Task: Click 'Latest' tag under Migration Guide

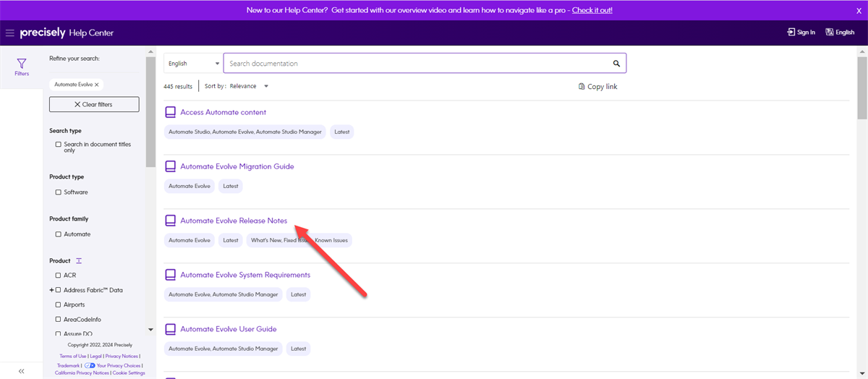Action: pos(231,187)
